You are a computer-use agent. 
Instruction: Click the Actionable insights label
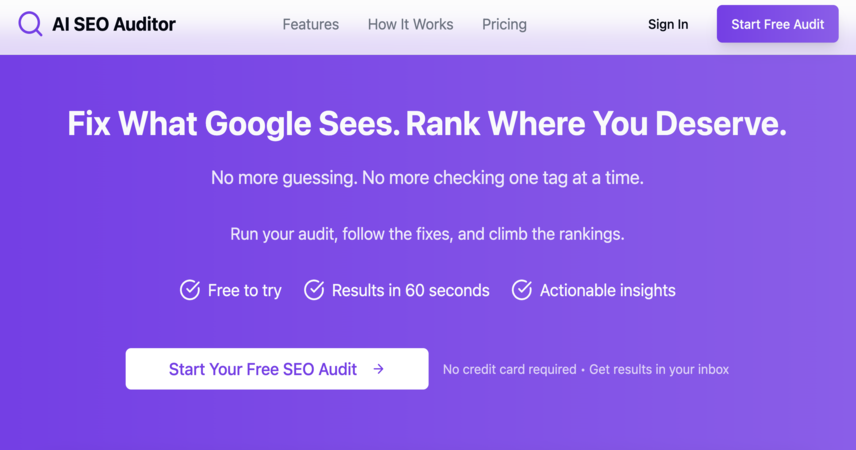click(x=608, y=291)
